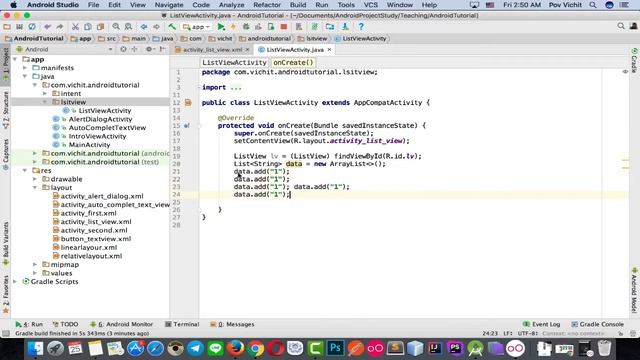Click the Open folder toolbar icon

(x=7, y=27)
